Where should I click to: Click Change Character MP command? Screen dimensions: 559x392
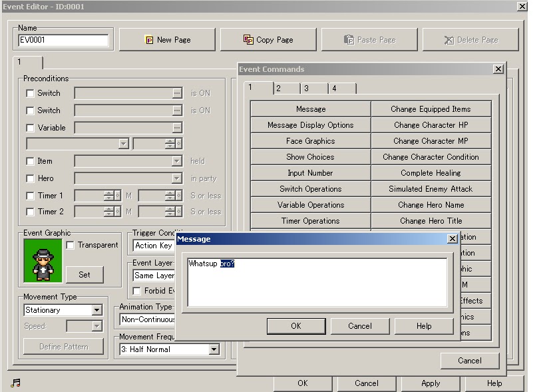[x=431, y=141]
